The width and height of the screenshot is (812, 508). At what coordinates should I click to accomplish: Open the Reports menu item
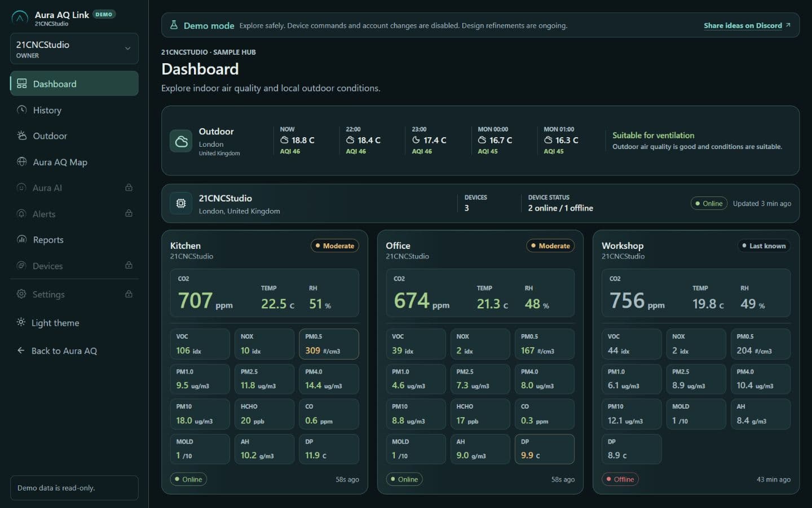[x=74, y=240]
